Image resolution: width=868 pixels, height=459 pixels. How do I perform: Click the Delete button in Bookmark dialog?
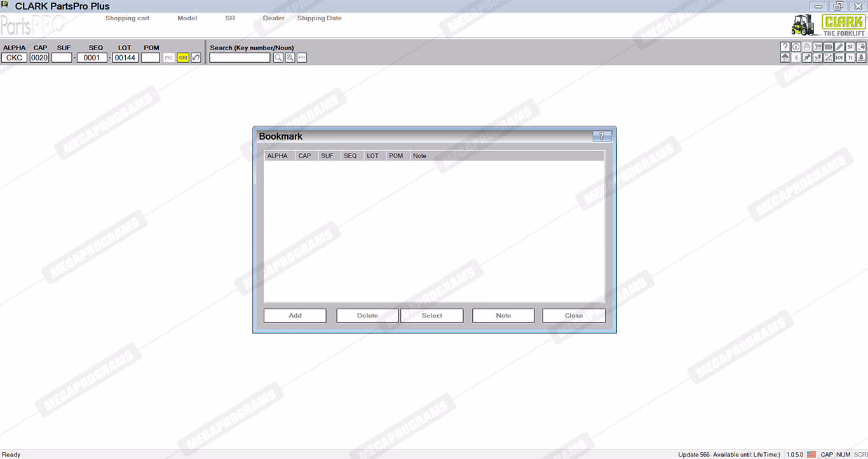point(367,316)
